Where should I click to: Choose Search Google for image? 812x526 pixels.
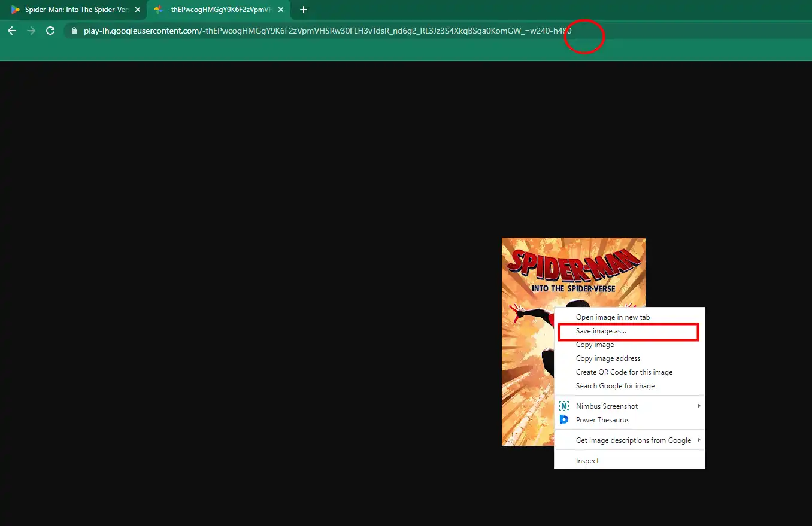[629, 386]
